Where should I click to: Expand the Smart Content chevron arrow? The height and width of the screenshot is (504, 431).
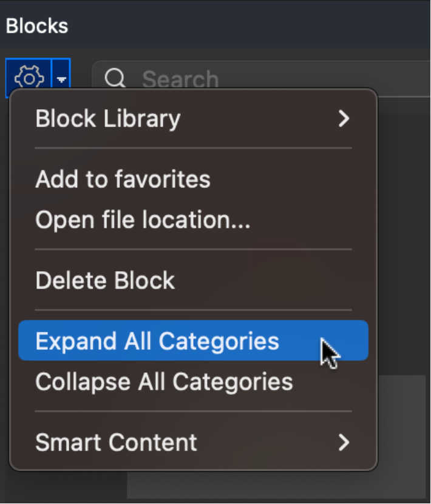(344, 442)
